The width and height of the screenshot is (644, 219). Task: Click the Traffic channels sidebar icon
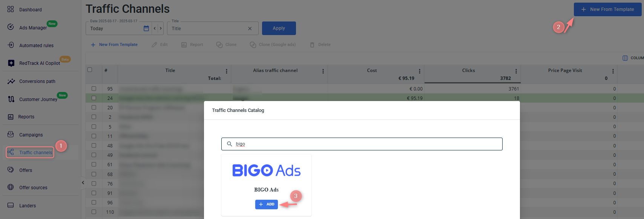(11, 152)
